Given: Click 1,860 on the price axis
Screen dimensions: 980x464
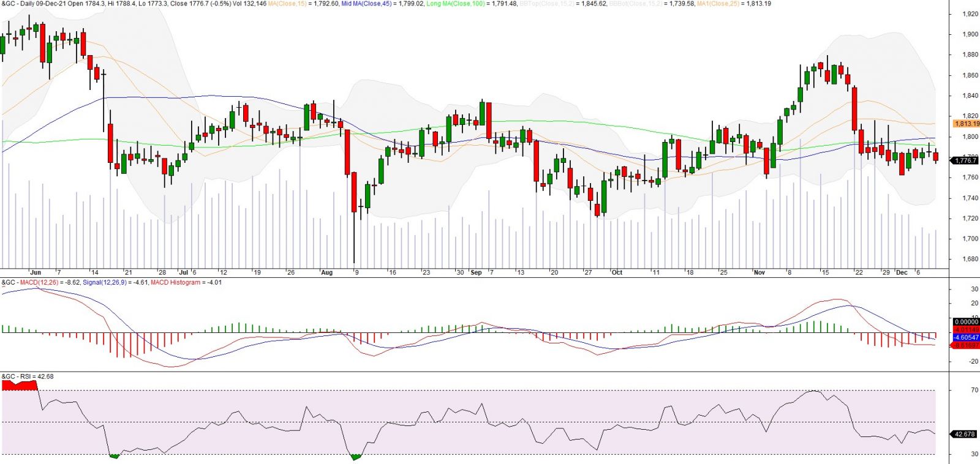Looking at the screenshot, I should click(970, 75).
